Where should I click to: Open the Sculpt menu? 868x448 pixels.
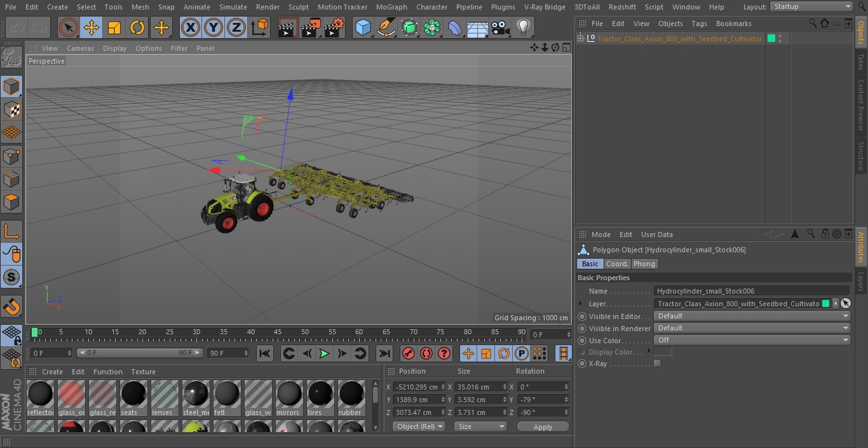298,7
